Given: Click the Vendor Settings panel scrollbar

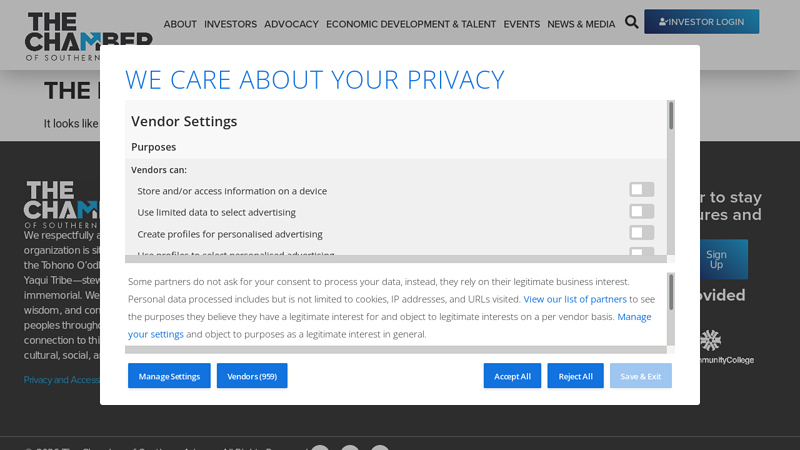Looking at the screenshot, I should click(671, 116).
